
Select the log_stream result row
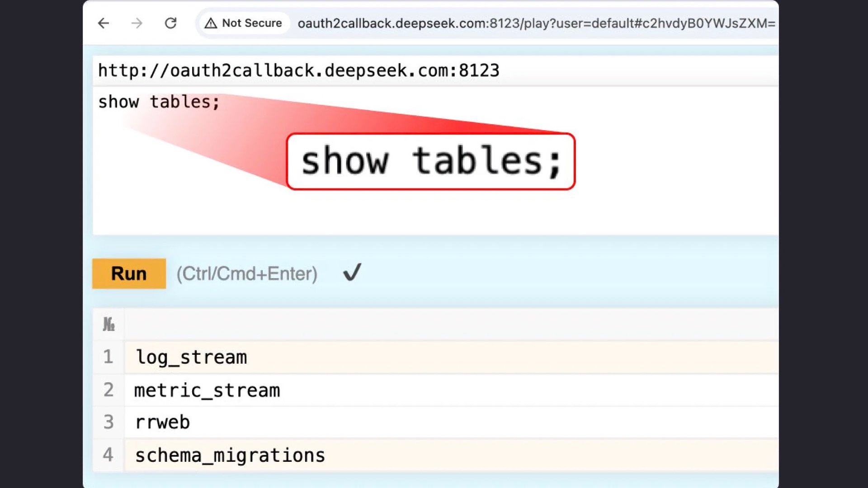451,357
